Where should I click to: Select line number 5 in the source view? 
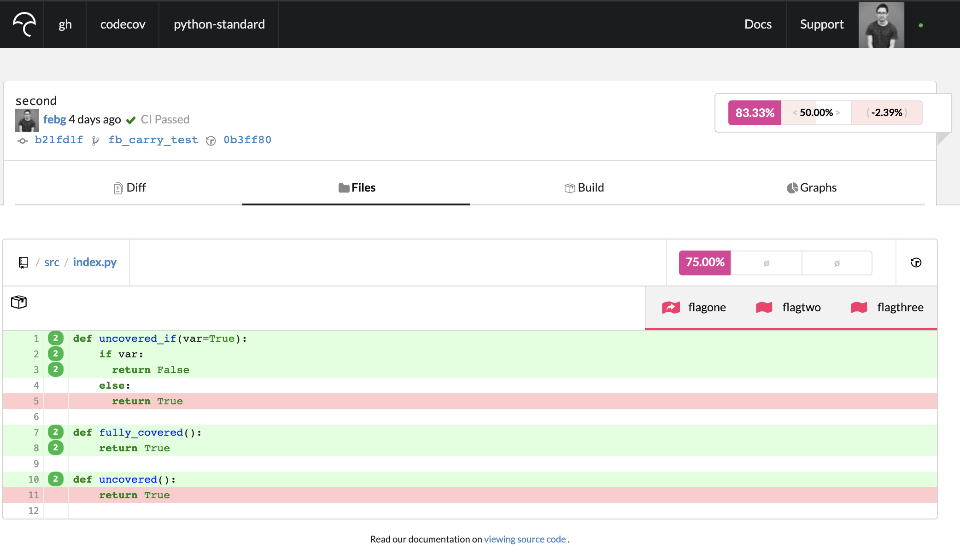click(x=36, y=401)
